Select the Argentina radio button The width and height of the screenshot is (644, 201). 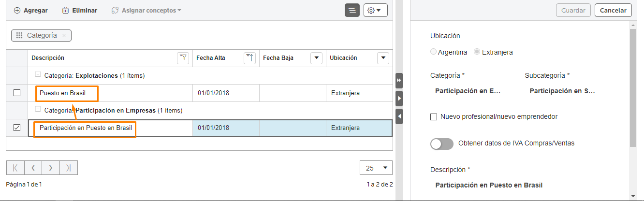pyautogui.click(x=433, y=52)
